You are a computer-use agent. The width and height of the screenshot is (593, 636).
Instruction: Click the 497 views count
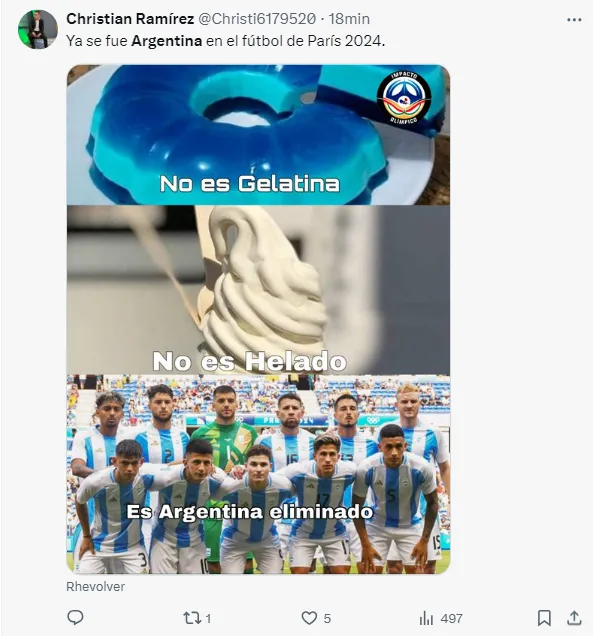(x=451, y=619)
